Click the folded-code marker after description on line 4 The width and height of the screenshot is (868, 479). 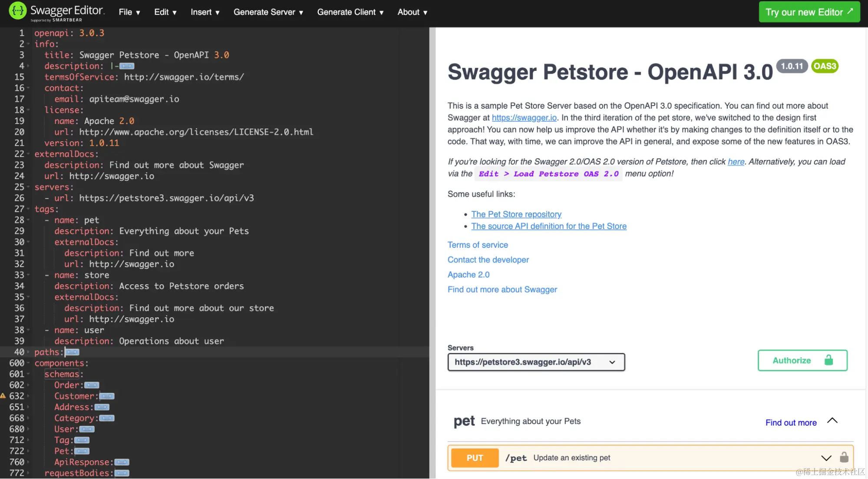127,66
